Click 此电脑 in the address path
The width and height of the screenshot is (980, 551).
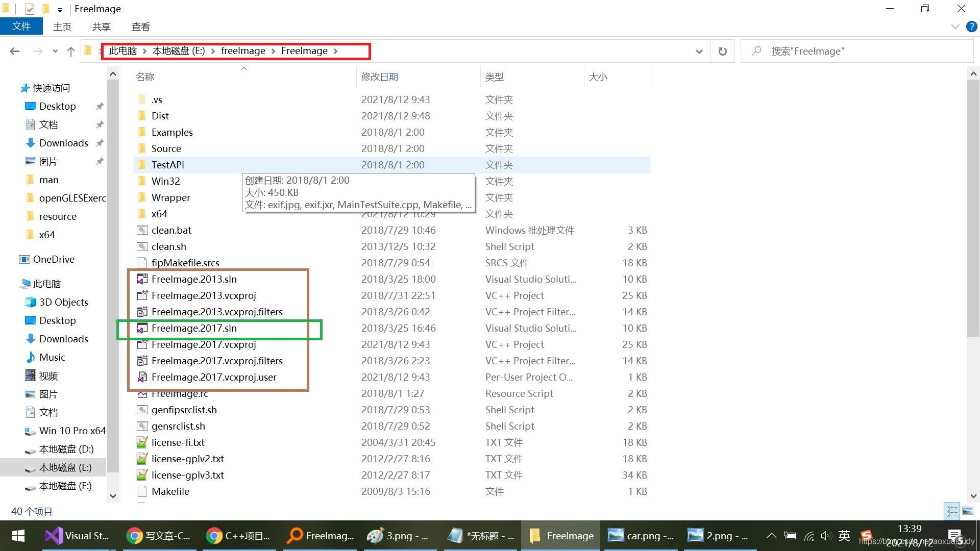coord(123,51)
